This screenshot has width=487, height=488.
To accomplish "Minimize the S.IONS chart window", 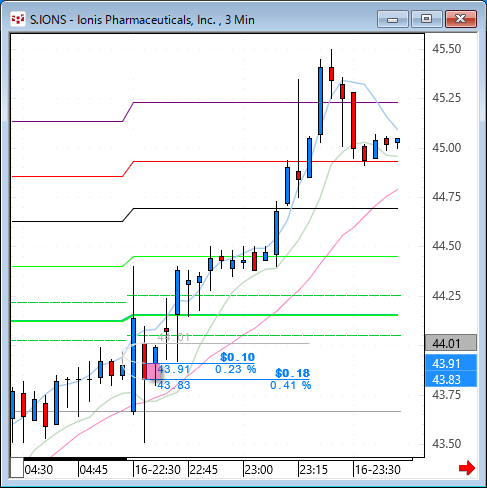I will pyautogui.click(x=393, y=19).
